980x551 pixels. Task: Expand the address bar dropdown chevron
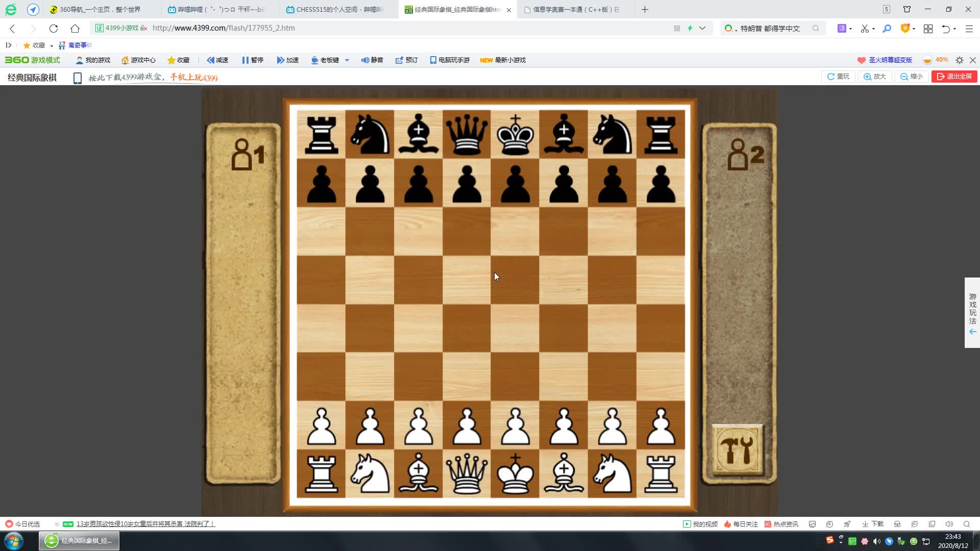tap(702, 28)
